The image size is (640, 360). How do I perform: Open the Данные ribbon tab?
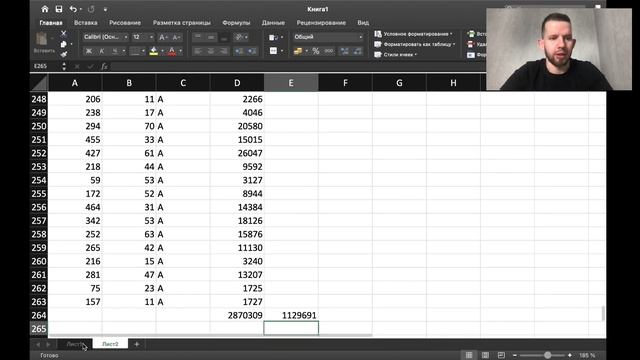click(273, 23)
